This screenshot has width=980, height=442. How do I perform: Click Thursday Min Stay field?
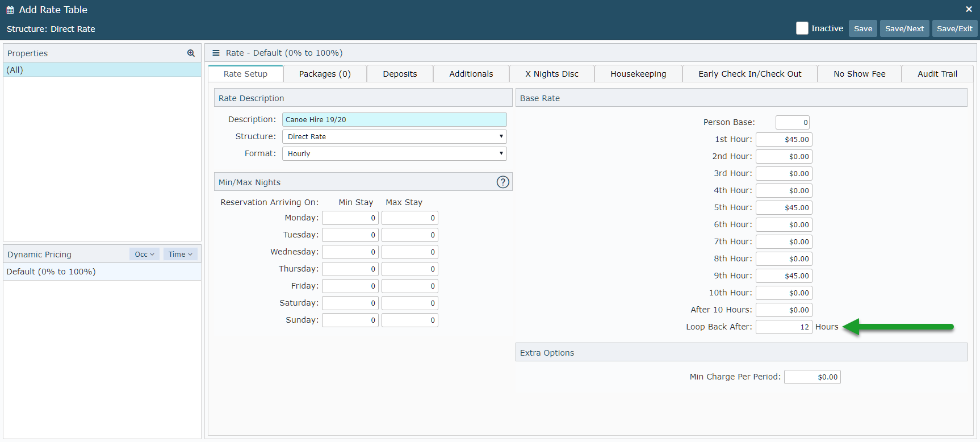tap(350, 269)
